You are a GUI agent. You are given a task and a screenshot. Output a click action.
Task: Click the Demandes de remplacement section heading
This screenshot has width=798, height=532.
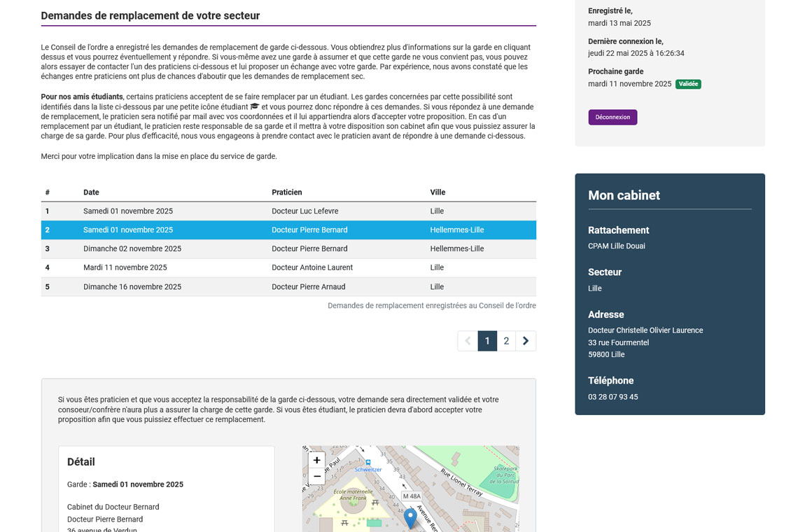point(150,16)
